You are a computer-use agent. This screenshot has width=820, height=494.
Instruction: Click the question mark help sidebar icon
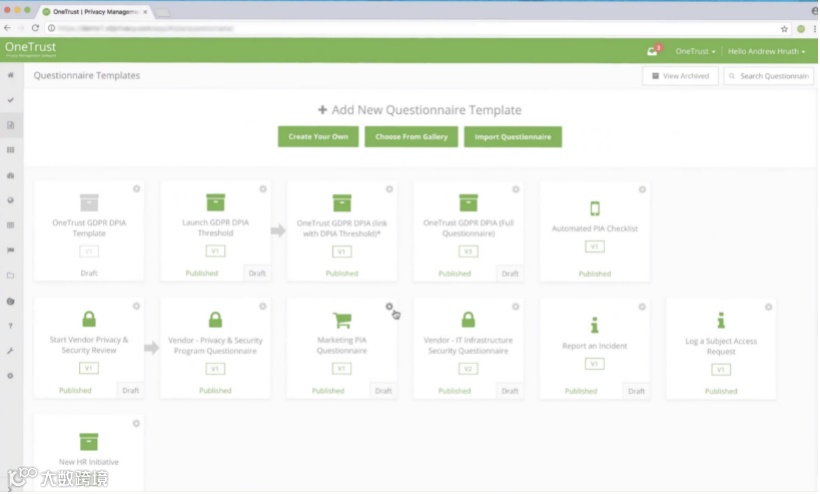[10, 326]
